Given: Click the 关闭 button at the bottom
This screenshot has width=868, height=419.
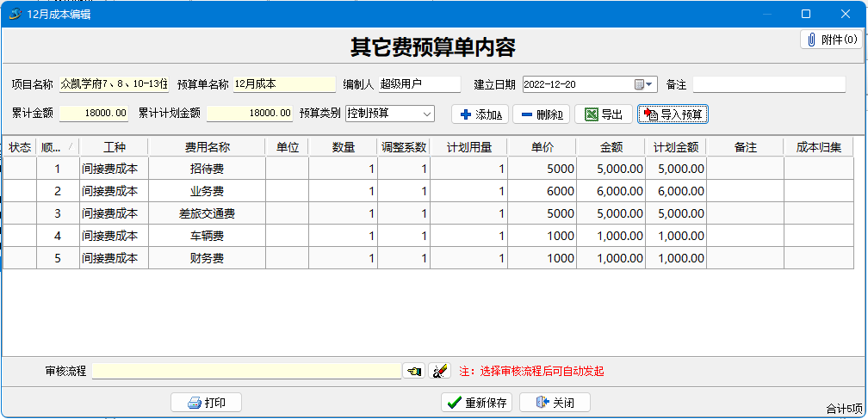Looking at the screenshot, I should pyautogui.click(x=555, y=403).
